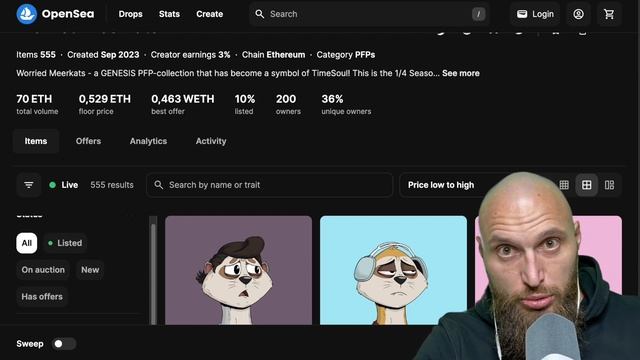The height and width of the screenshot is (360, 640).
Task: Switch to the Offers tab
Action: [88, 141]
